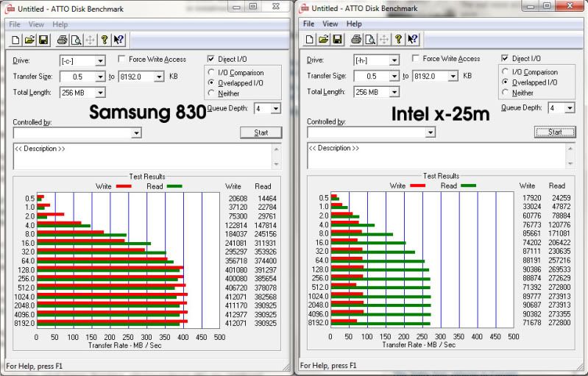Open Help menu in Intel x-25m window
The height and width of the screenshot is (376, 588).
pyautogui.click(x=354, y=24)
